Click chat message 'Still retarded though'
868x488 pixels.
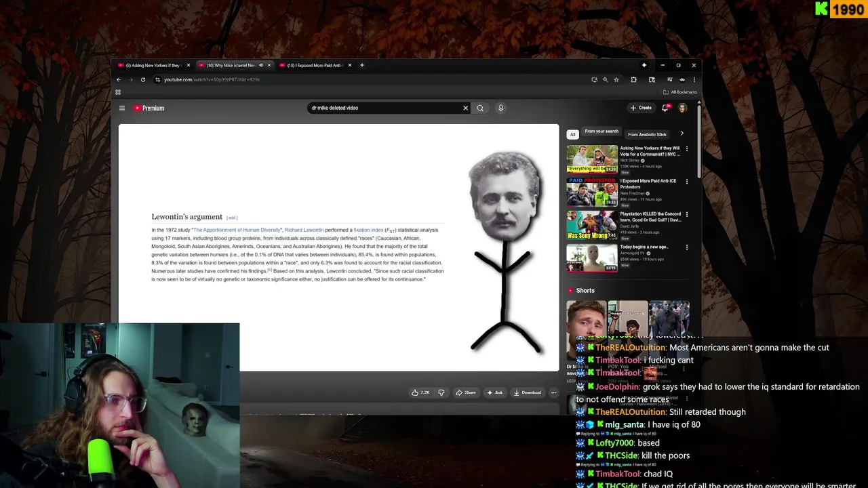click(x=707, y=411)
